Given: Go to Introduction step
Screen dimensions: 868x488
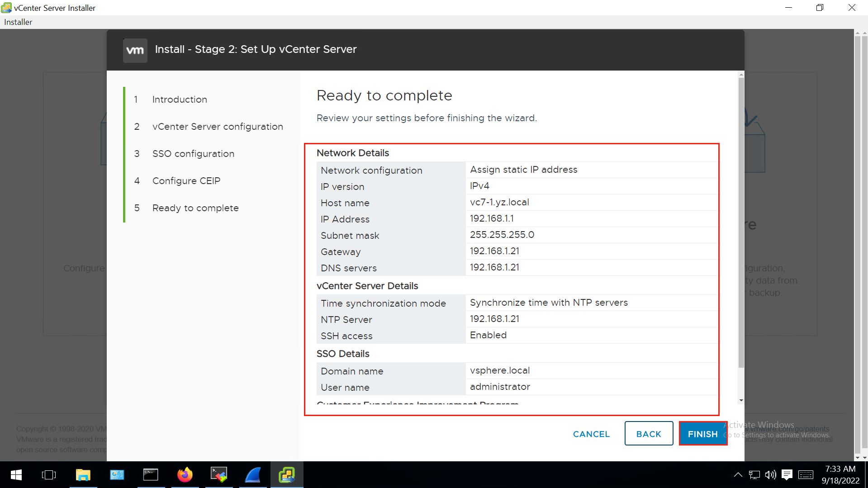Looking at the screenshot, I should pos(180,99).
